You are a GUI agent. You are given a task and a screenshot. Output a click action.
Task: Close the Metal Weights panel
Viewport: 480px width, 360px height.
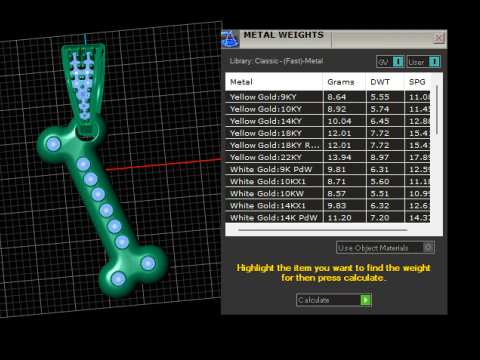pos(439,38)
